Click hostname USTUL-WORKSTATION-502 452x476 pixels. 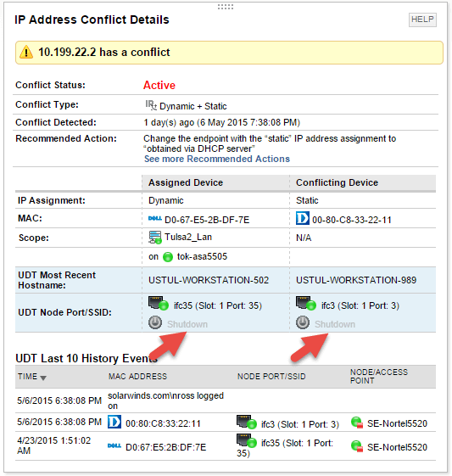coord(209,280)
